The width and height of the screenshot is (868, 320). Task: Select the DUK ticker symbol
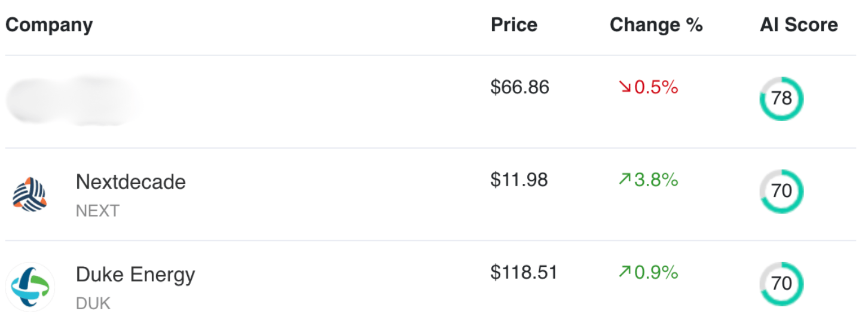point(93,303)
